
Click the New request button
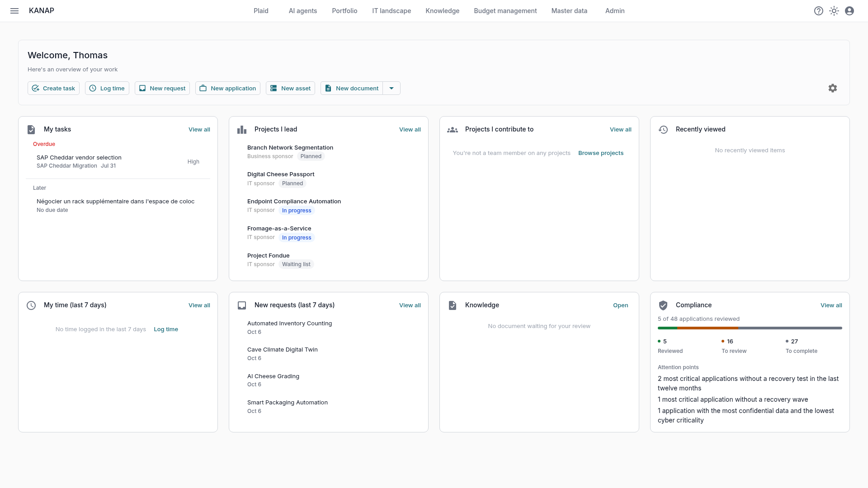(162, 88)
